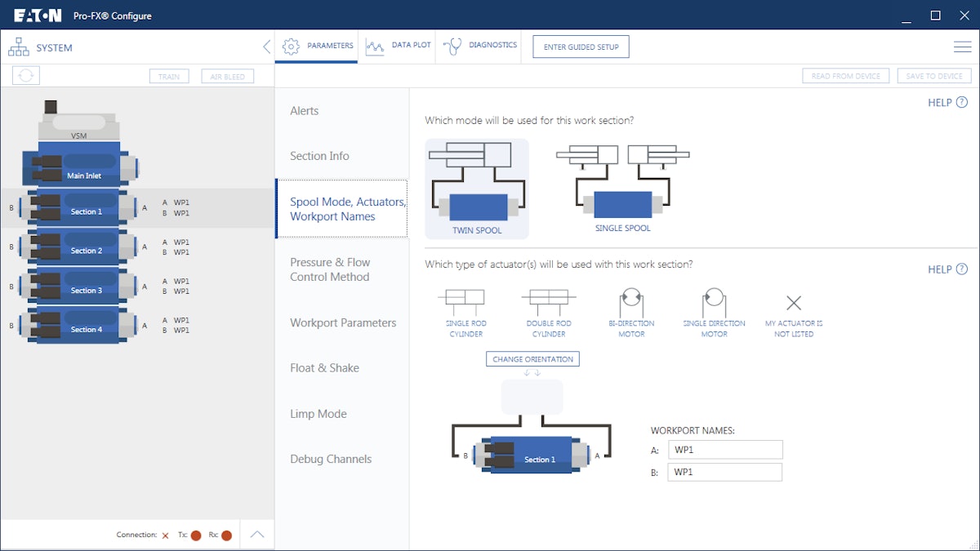Click the ENTER GUIDED SETUP button
Image resolution: width=980 pixels, height=551 pixels.
click(x=580, y=47)
